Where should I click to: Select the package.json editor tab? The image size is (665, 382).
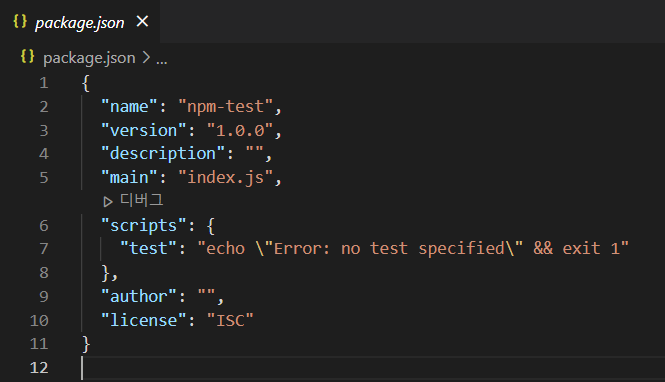tap(80, 21)
